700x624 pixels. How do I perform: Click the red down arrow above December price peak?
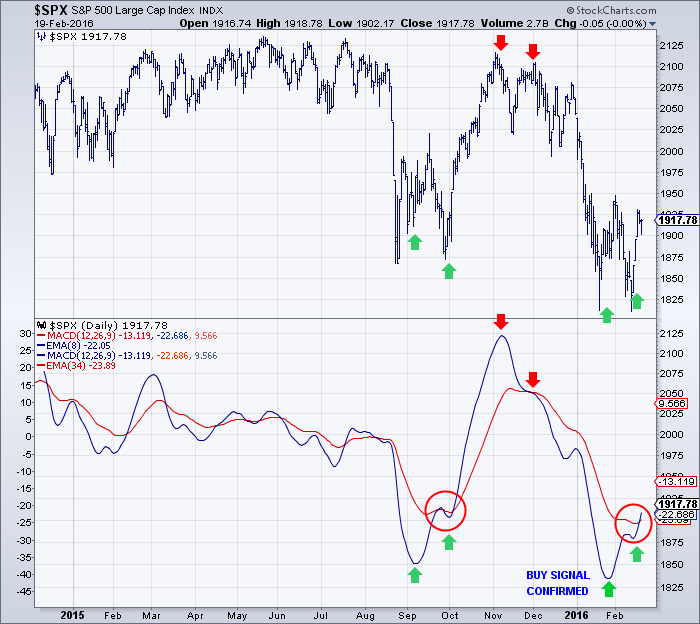(533, 52)
